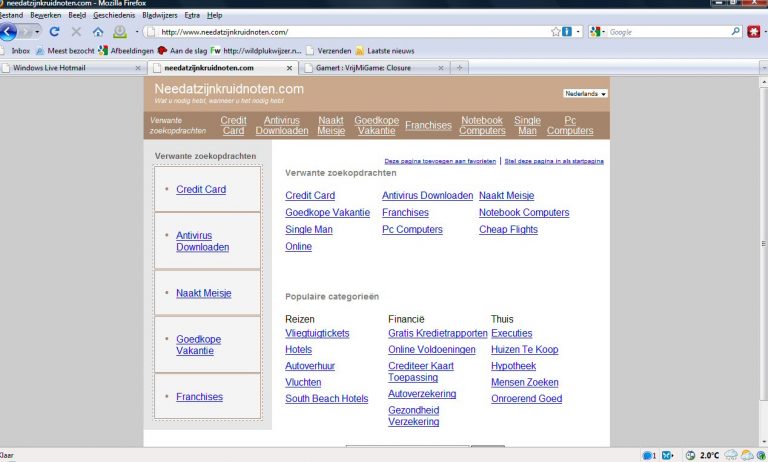The width and height of the screenshot is (768, 462).
Task: Click Single Man in top navigation bar
Action: [x=527, y=125]
